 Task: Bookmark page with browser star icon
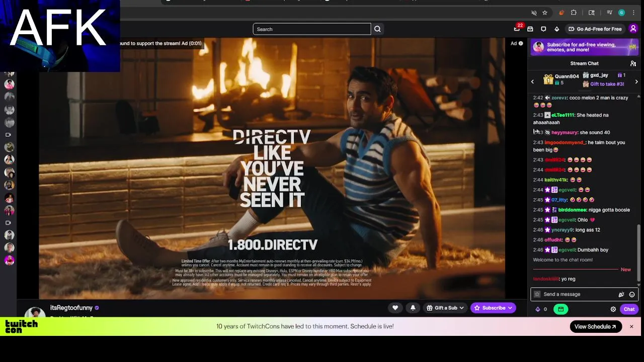point(545,13)
